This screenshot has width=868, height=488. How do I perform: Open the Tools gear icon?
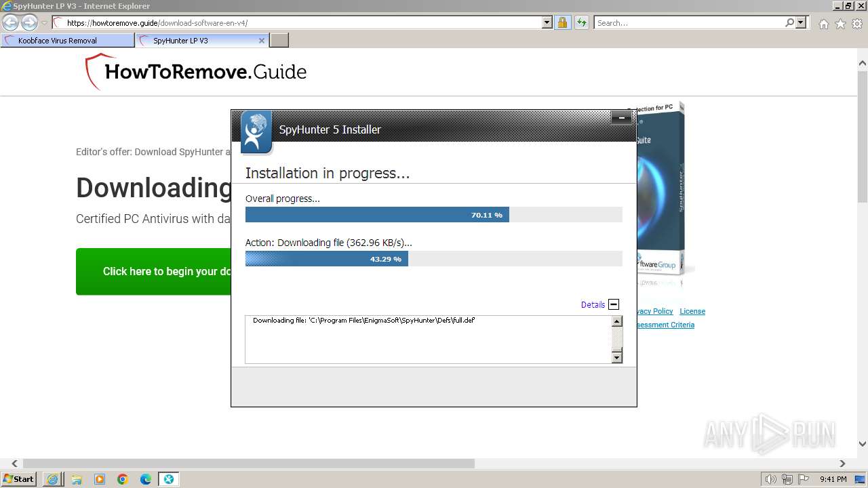coord(856,24)
